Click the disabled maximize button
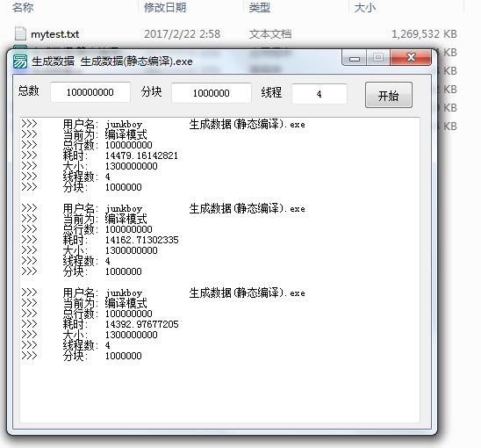This screenshot has height=448, width=481. tap(378, 57)
